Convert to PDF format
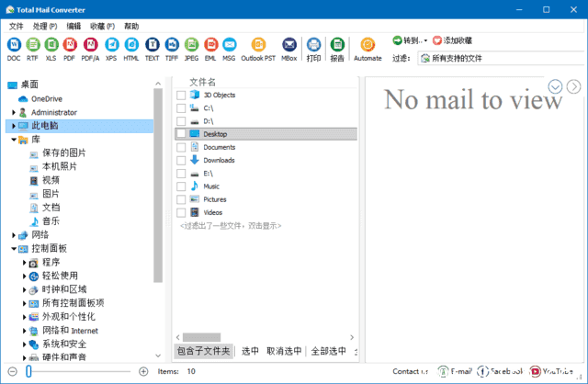 coord(70,49)
